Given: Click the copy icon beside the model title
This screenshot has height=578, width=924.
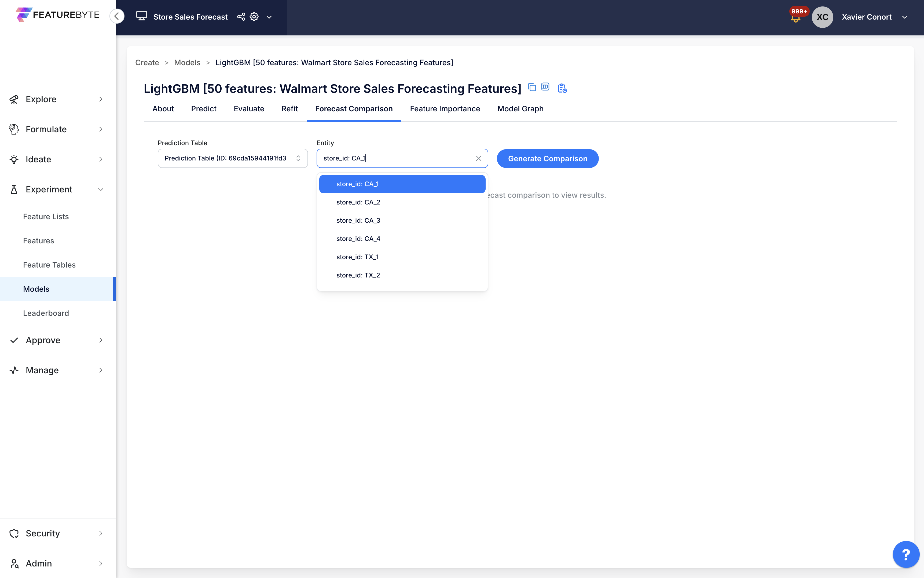Looking at the screenshot, I should [x=531, y=87].
